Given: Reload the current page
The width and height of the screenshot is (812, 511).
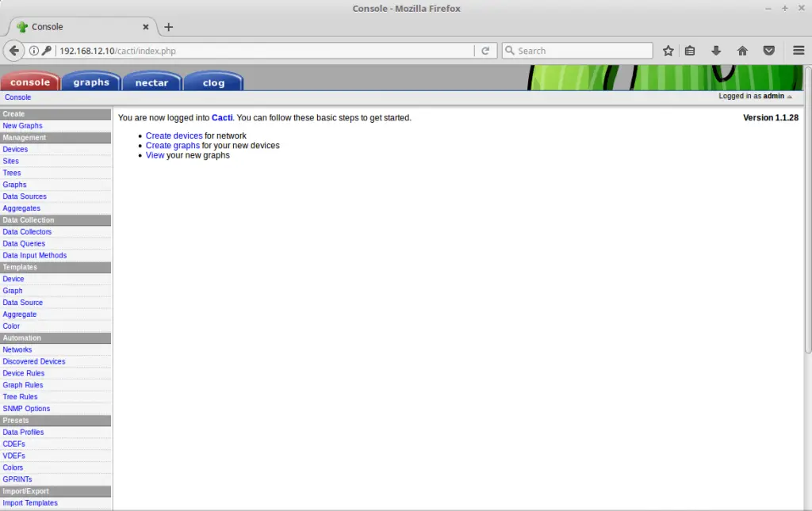Looking at the screenshot, I should [485, 51].
